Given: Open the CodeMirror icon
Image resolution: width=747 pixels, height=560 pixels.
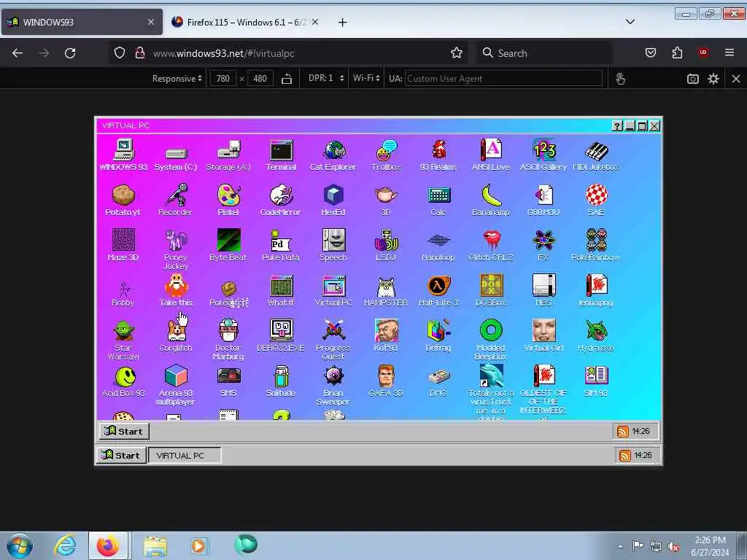Looking at the screenshot, I should click(x=281, y=200).
